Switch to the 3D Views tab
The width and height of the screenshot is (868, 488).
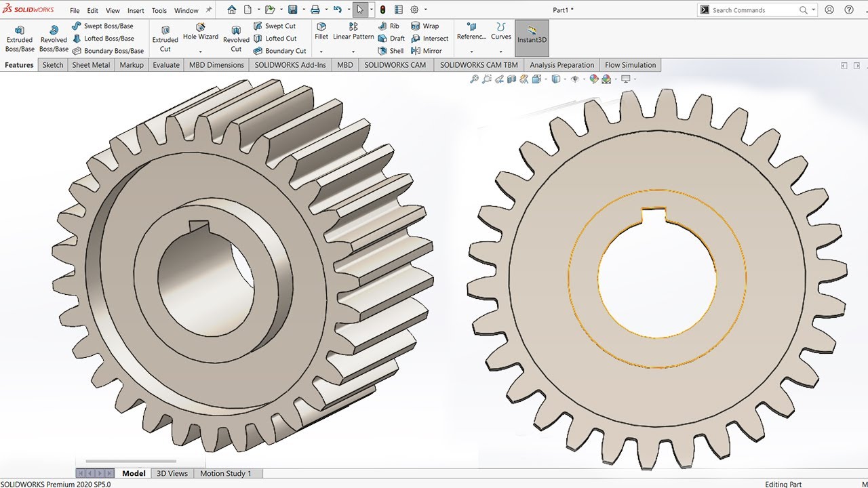[x=172, y=473]
